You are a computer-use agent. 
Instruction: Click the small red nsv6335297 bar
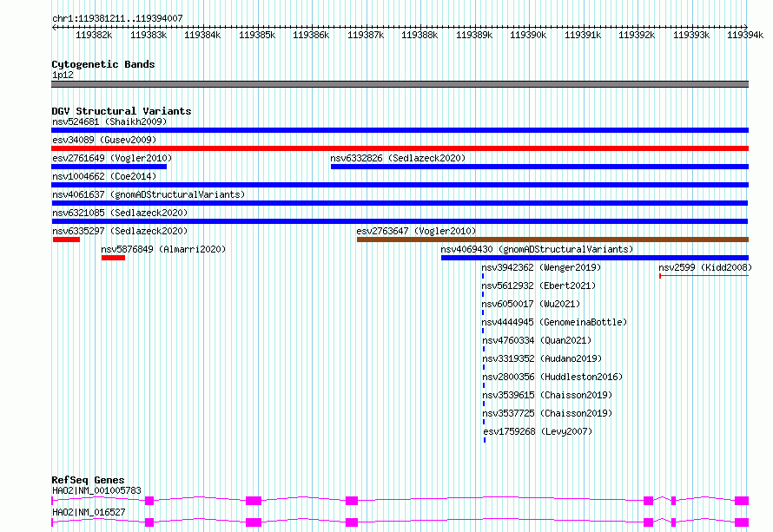67,240
